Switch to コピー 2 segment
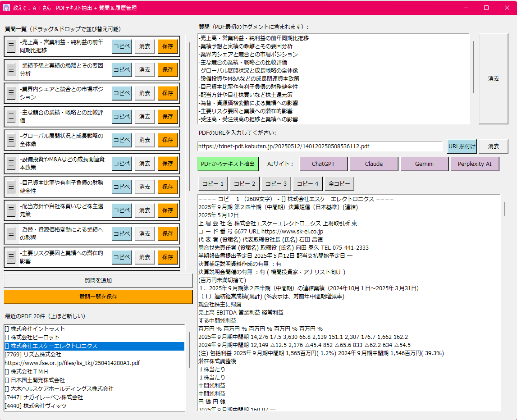The height and width of the screenshot is (420, 517). click(244, 184)
